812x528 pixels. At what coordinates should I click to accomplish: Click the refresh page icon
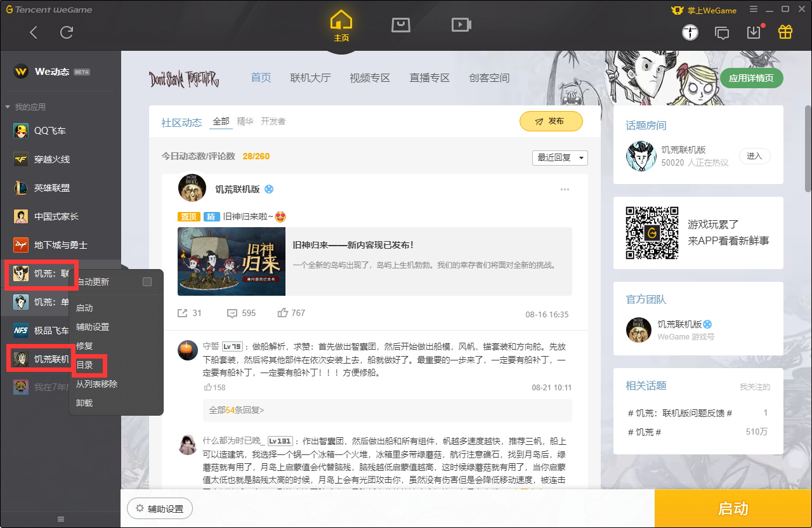tap(67, 32)
